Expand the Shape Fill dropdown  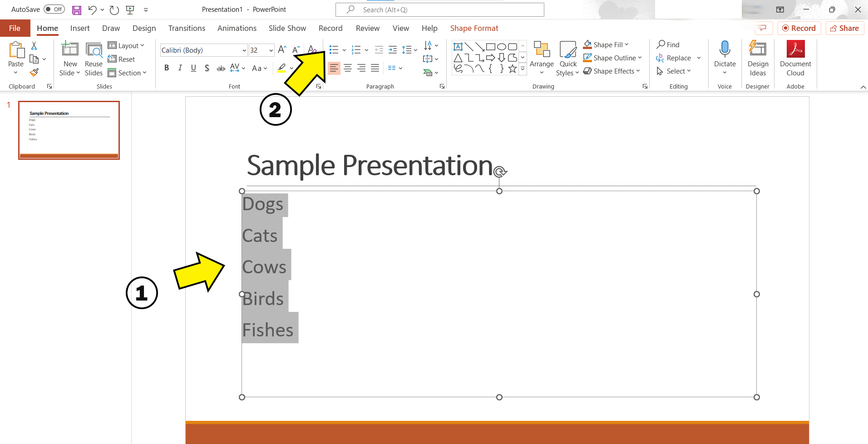626,44
